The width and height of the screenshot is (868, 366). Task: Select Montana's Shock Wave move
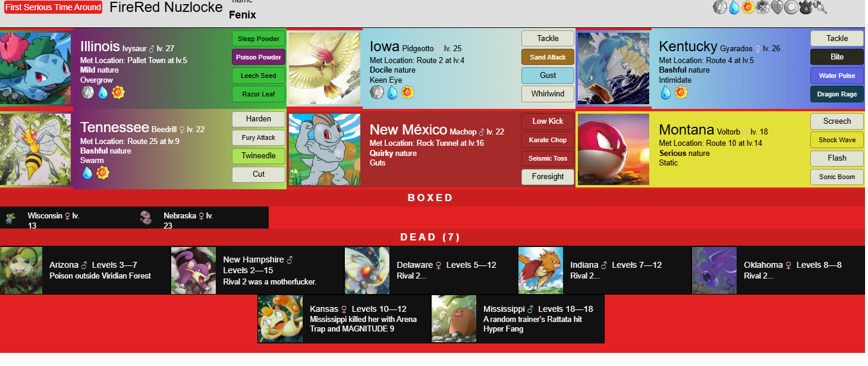coord(837,140)
